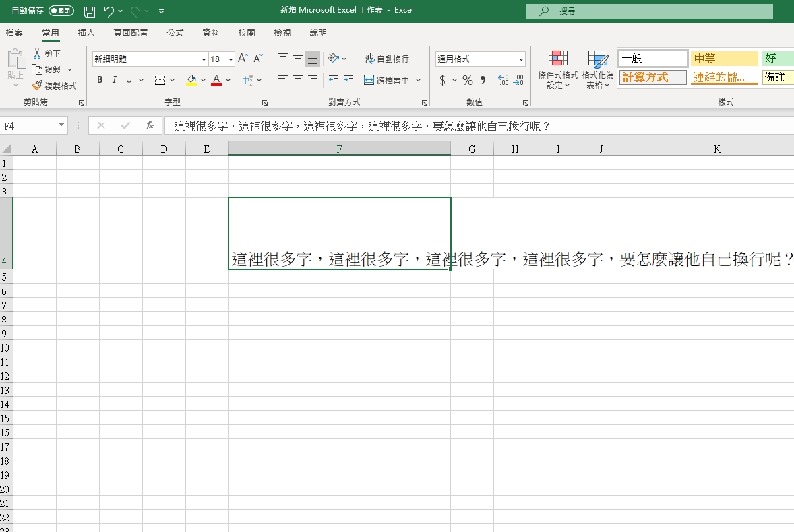The height and width of the screenshot is (532, 794).
Task: Click the increase indent icon
Action: point(348,80)
